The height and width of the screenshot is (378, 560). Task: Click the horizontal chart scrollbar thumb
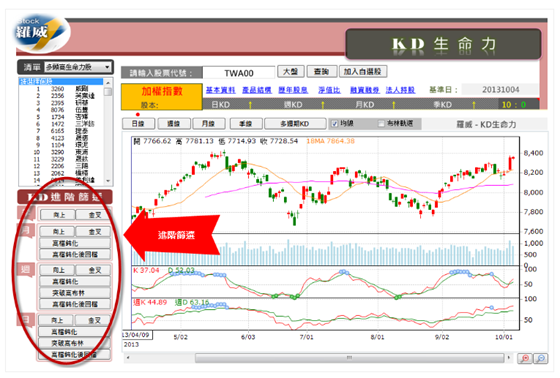point(349,358)
